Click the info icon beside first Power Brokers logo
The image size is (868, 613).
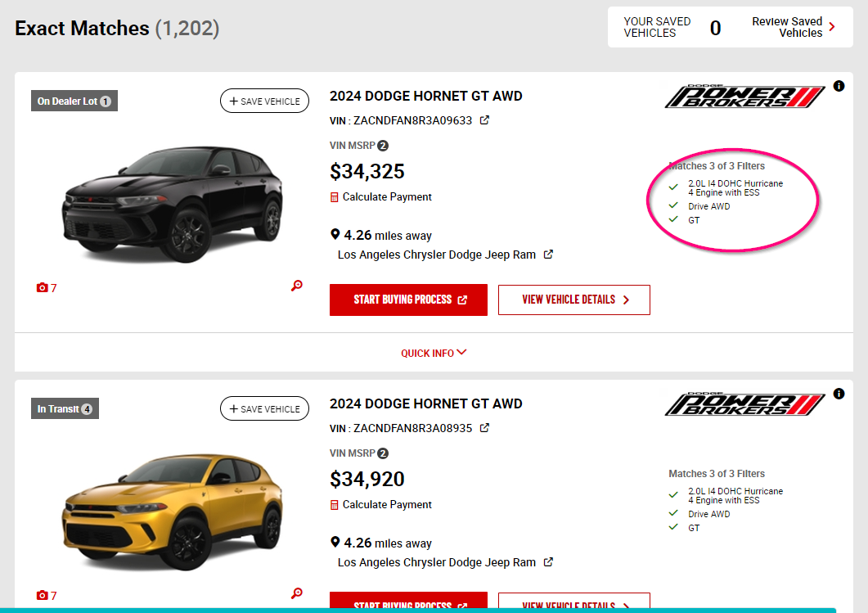coord(839,86)
